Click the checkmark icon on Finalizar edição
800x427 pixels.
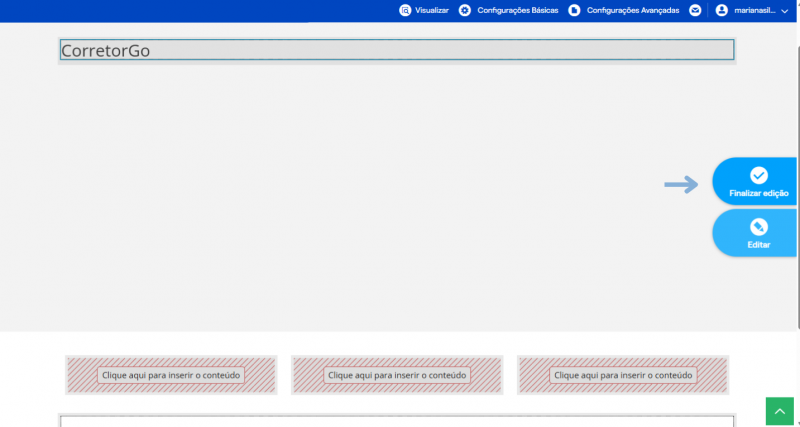[759, 175]
